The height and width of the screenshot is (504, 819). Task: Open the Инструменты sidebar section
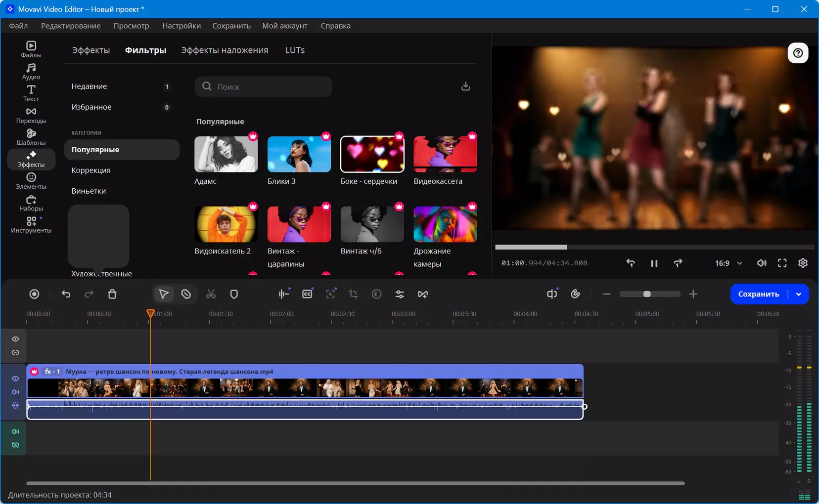click(31, 225)
